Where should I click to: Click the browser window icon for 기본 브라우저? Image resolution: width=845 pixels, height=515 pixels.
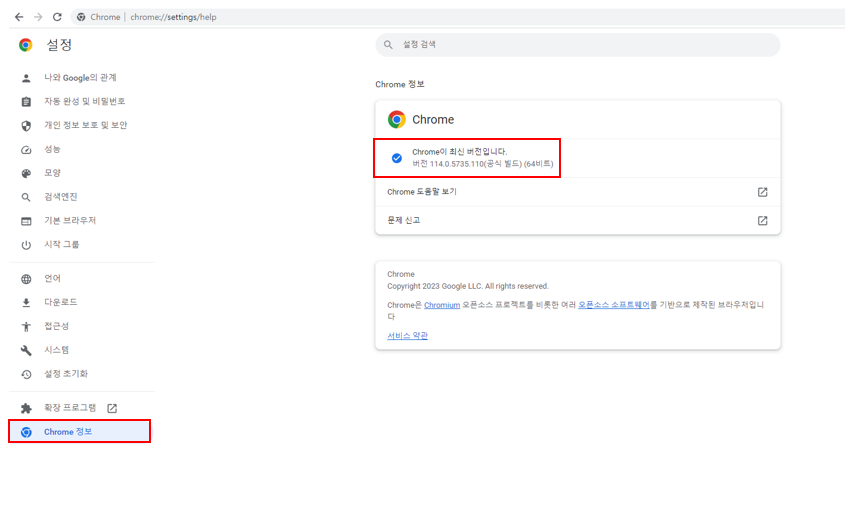click(26, 221)
